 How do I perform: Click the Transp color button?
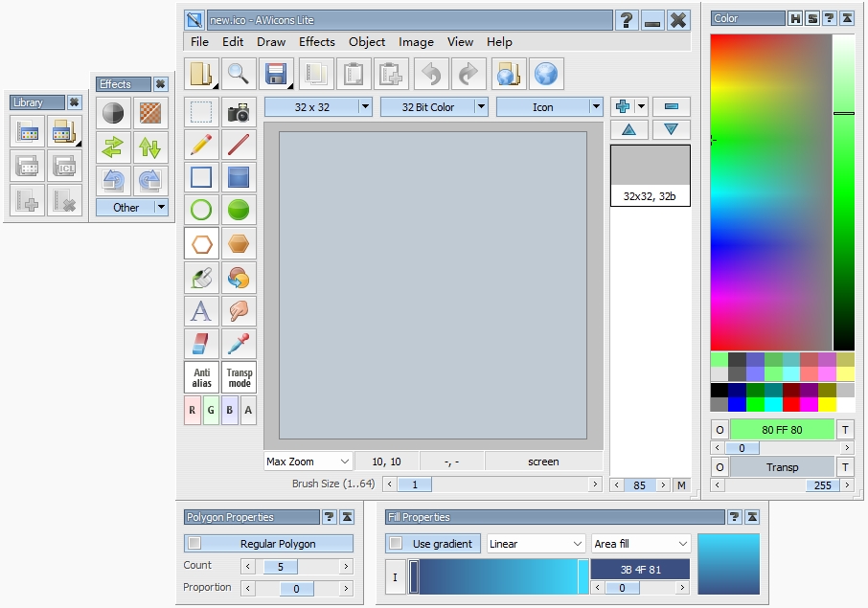782,467
